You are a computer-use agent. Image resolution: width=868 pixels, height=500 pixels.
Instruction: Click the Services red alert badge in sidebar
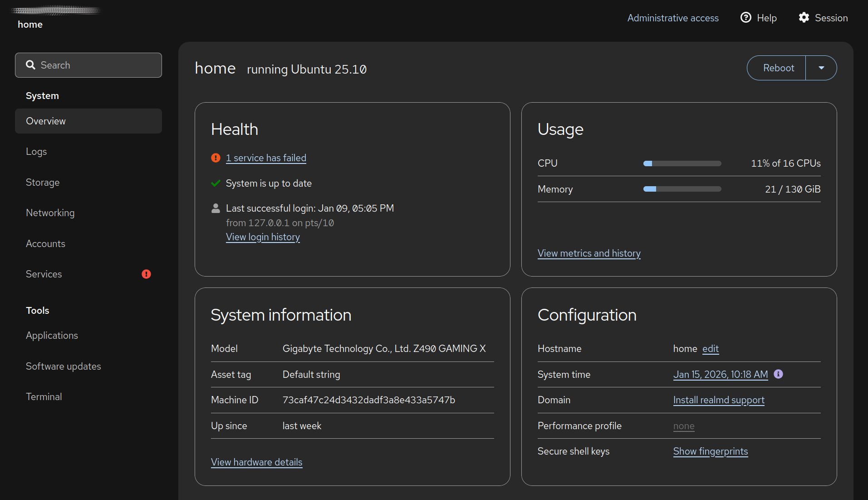(146, 274)
